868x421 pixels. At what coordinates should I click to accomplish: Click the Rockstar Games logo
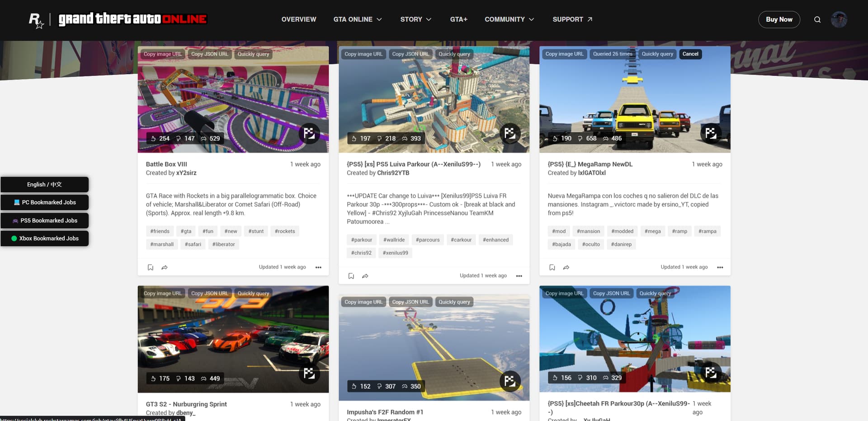pos(36,20)
